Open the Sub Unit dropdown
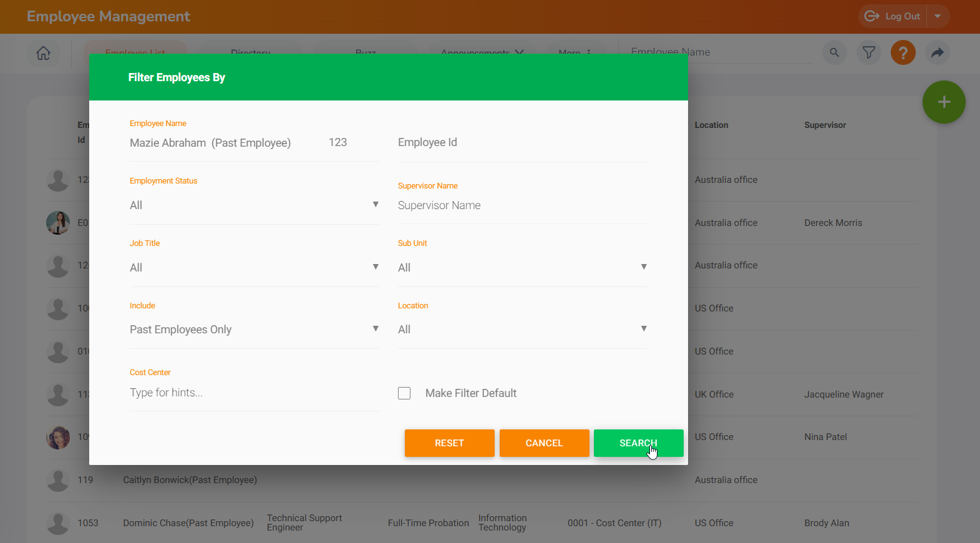This screenshot has width=980, height=543. click(x=523, y=268)
